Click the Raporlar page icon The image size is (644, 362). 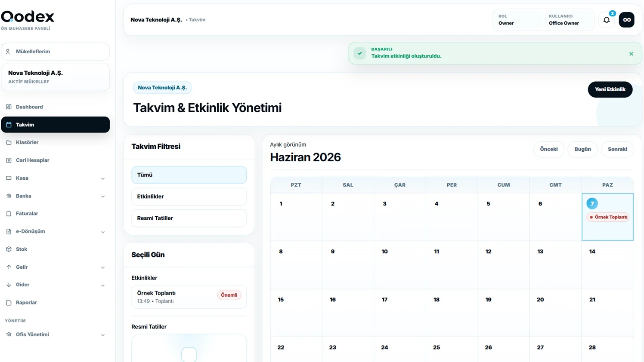[x=9, y=303]
